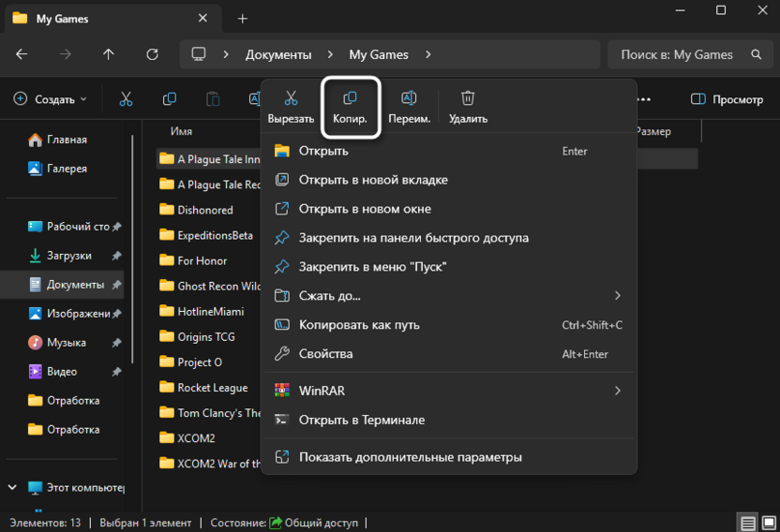Click the back arrow navigation button
Viewport: 780px width, 532px height.
point(22,54)
